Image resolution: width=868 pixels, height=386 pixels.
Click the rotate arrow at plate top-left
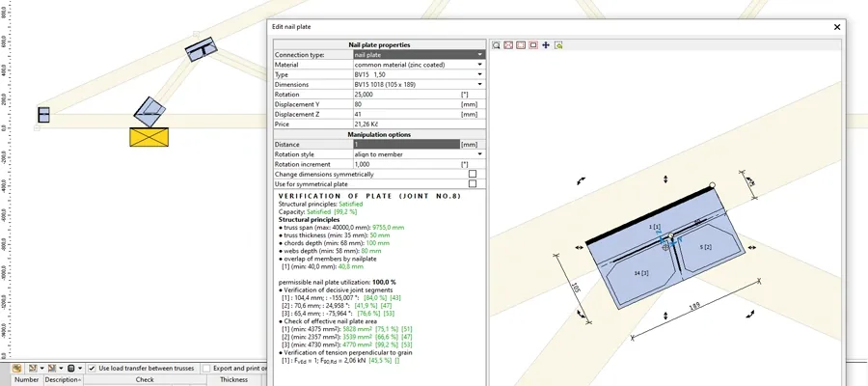(582, 181)
